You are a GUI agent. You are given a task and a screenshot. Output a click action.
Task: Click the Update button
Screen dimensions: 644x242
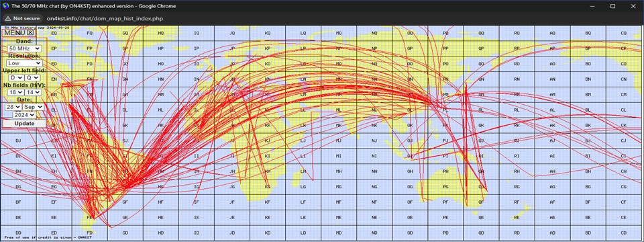pos(24,124)
